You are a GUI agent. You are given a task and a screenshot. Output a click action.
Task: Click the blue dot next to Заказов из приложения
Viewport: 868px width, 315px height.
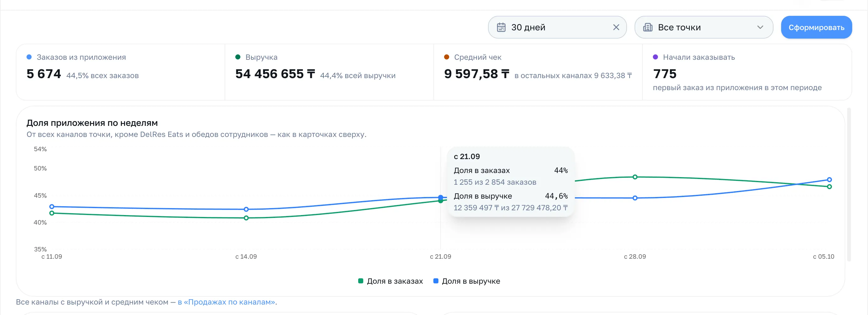coord(29,57)
